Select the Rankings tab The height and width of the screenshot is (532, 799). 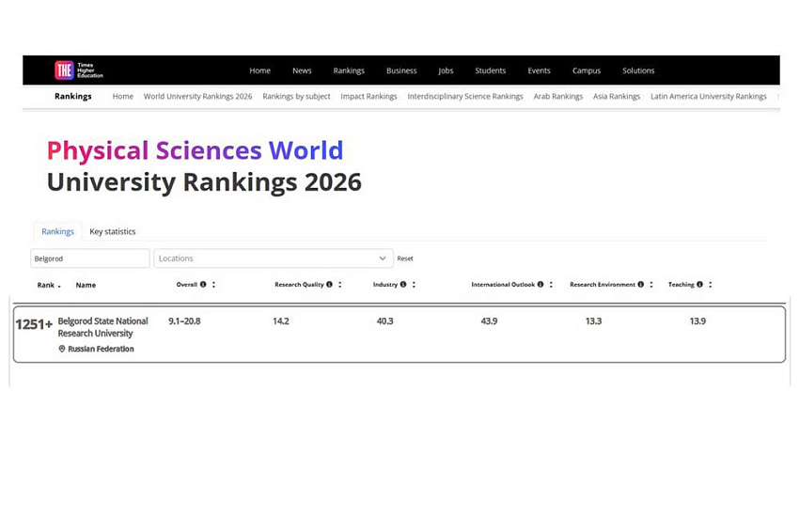point(57,231)
